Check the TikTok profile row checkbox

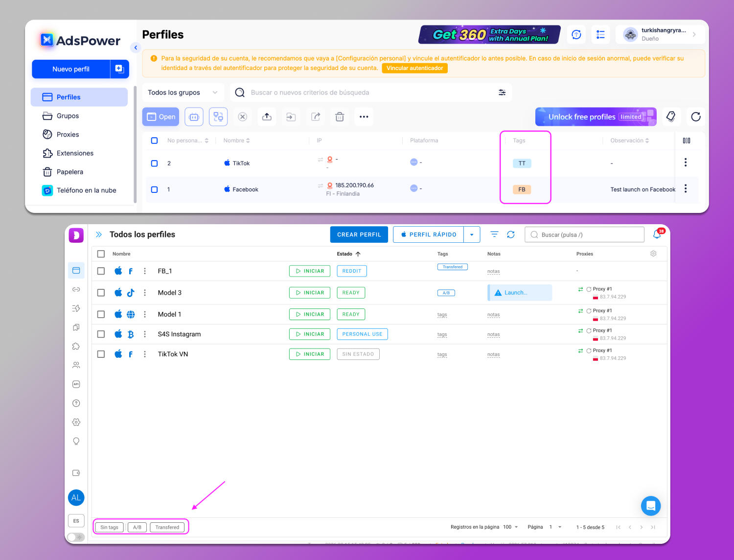tap(154, 163)
